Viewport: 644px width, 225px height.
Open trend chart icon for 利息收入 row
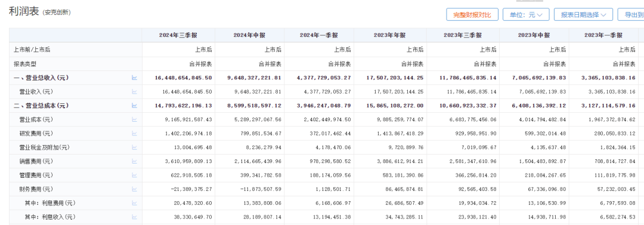[x=134, y=217]
